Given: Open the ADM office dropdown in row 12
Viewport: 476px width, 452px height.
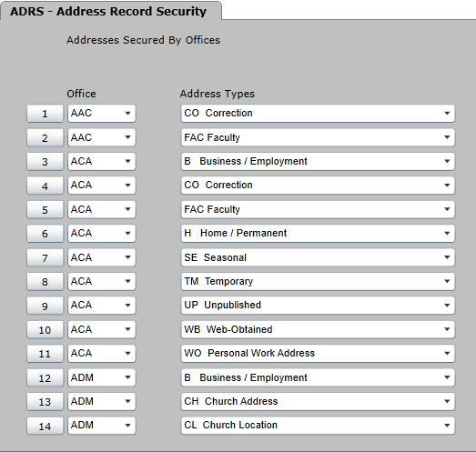Looking at the screenshot, I should point(102,377).
